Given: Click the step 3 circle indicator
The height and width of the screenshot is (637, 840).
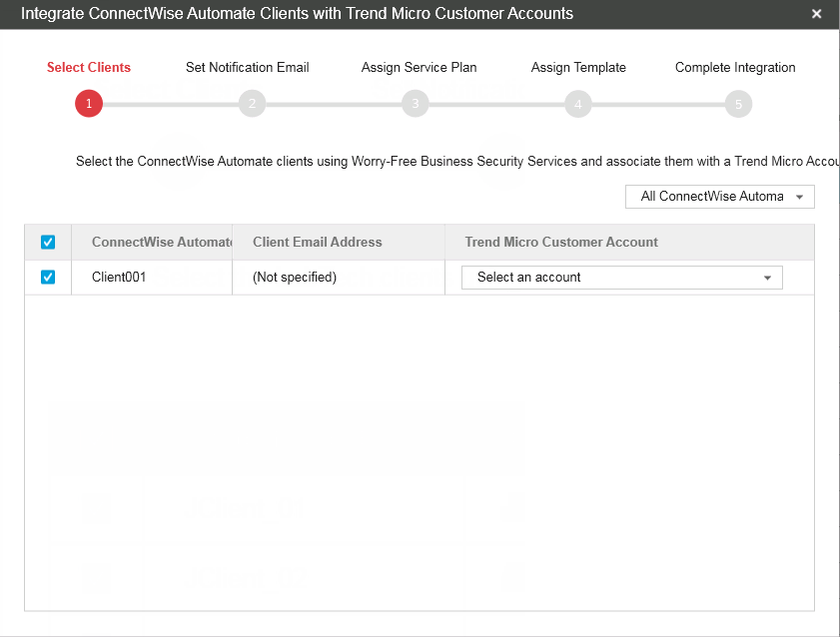Looking at the screenshot, I should point(415,104).
